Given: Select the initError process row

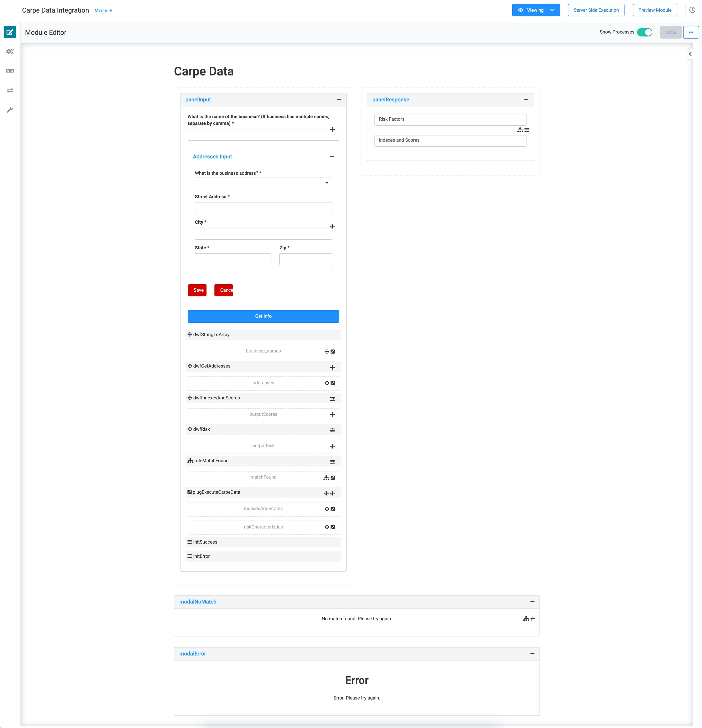Looking at the screenshot, I should tap(263, 556).
